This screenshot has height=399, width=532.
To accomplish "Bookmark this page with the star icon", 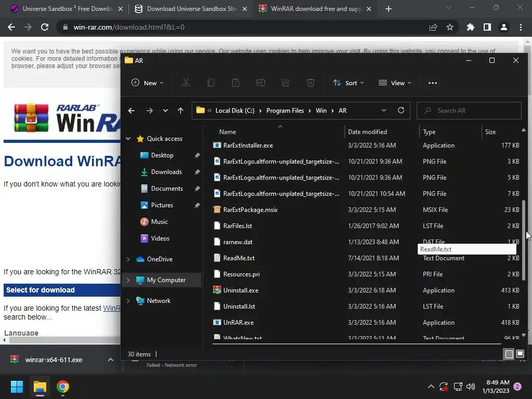I will coord(450,27).
